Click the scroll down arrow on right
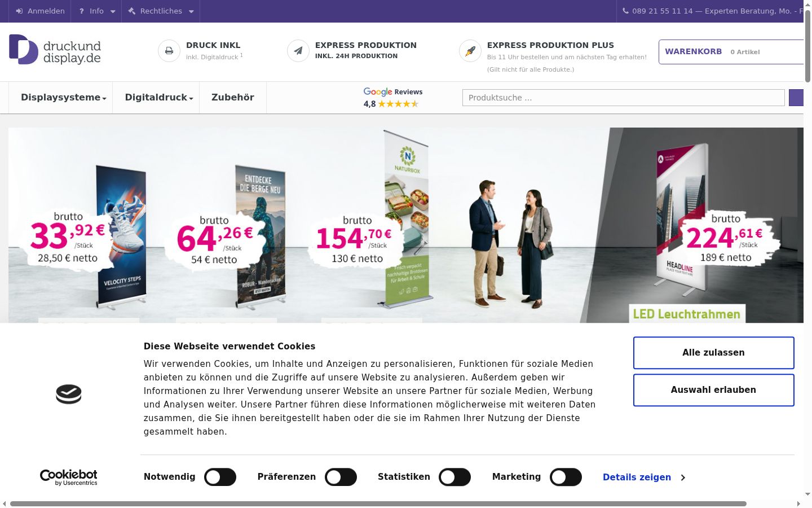Image resolution: width=812 pixels, height=508 pixels. click(x=807, y=494)
